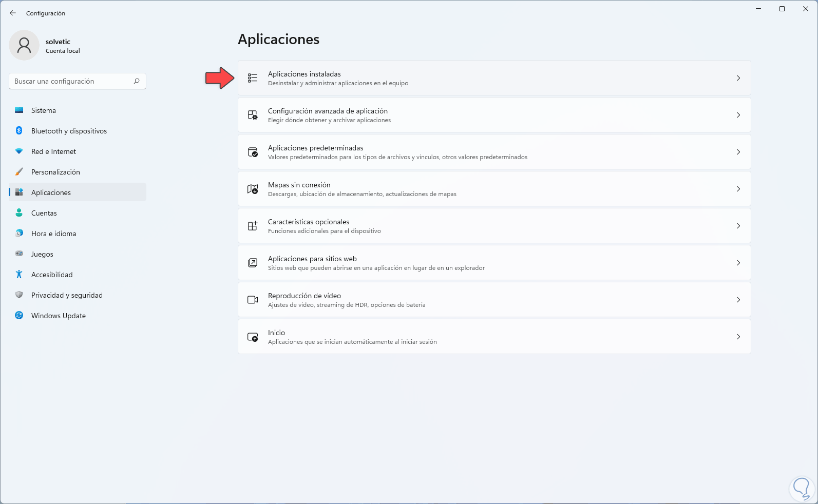This screenshot has height=504, width=818.
Task: Click the Accesibilidad figure icon
Action: click(x=19, y=275)
